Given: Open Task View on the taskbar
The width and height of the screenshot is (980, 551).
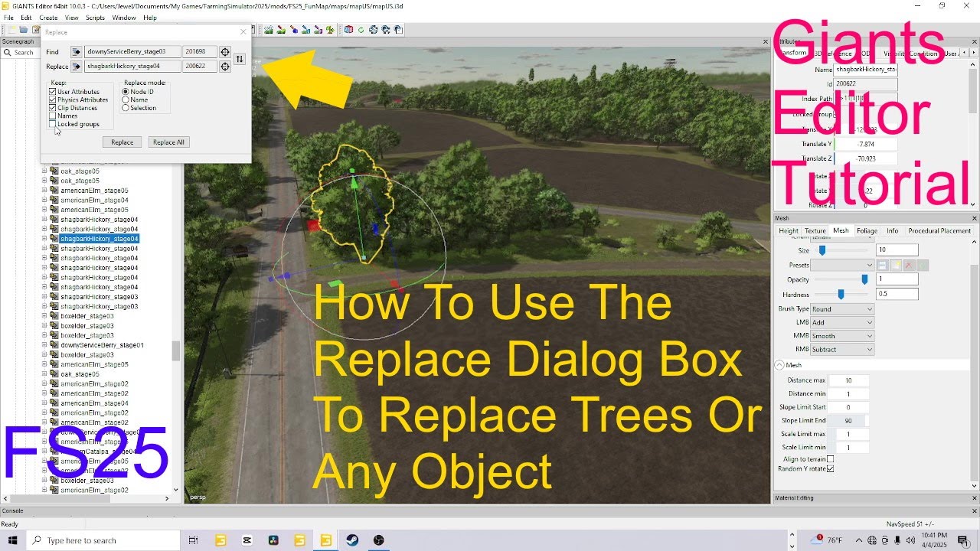Looking at the screenshot, I should tap(194, 540).
